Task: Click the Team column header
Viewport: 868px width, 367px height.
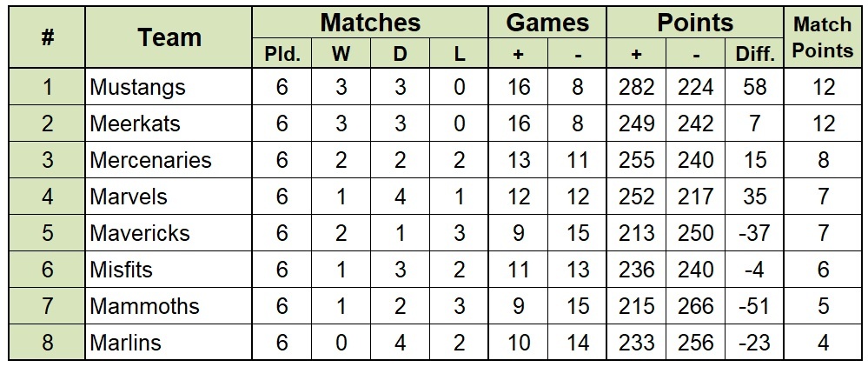Action: [169, 37]
